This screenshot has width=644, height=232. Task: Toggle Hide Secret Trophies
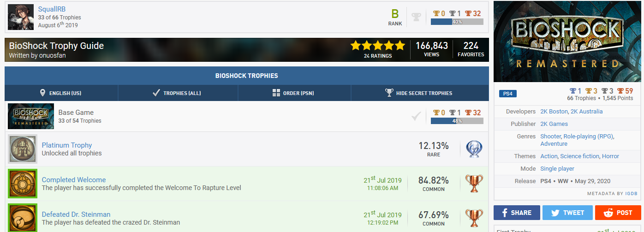click(419, 93)
